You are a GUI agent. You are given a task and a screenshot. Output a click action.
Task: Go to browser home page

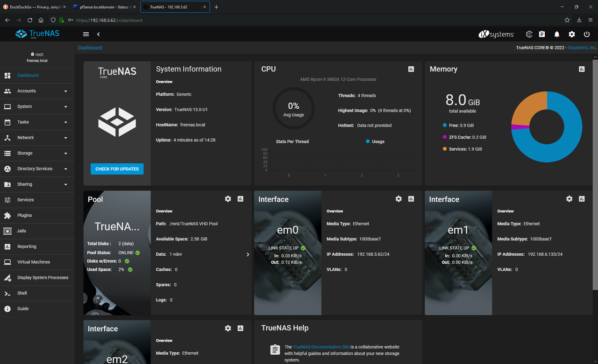coord(41,20)
